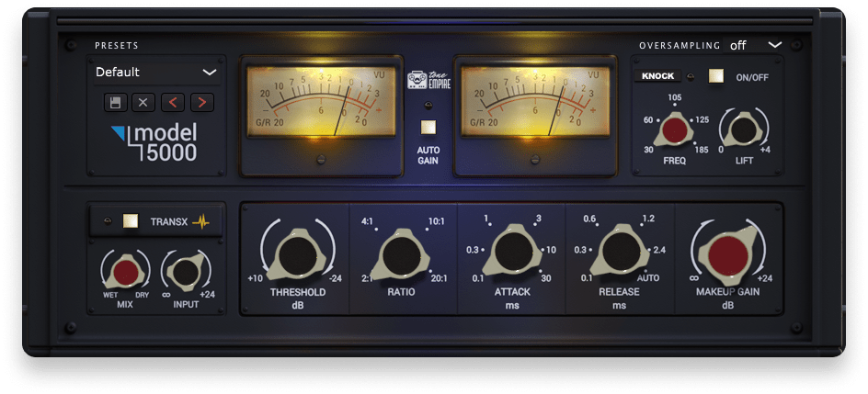Click the delete preset X icon

point(143,102)
